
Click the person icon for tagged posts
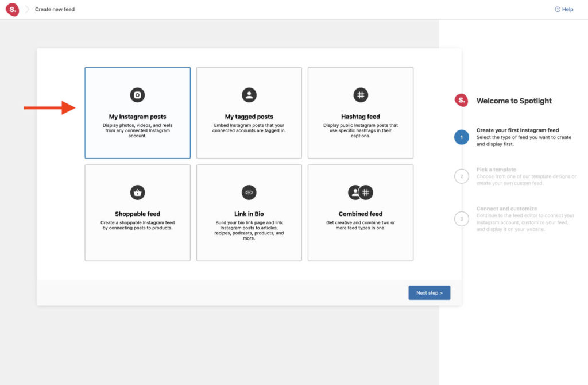click(x=249, y=95)
